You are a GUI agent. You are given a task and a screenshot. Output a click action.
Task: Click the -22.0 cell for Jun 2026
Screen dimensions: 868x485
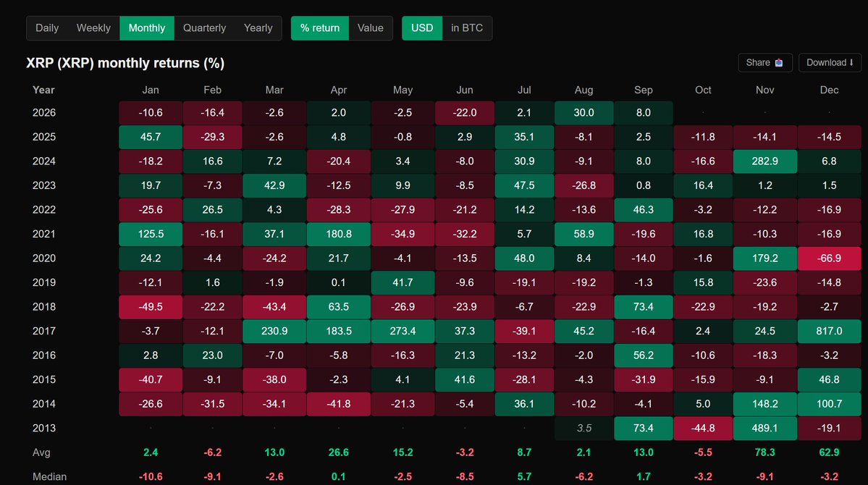[x=465, y=113]
